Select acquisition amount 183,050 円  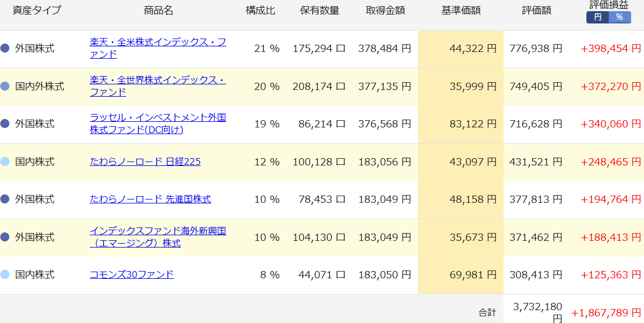pyautogui.click(x=384, y=274)
